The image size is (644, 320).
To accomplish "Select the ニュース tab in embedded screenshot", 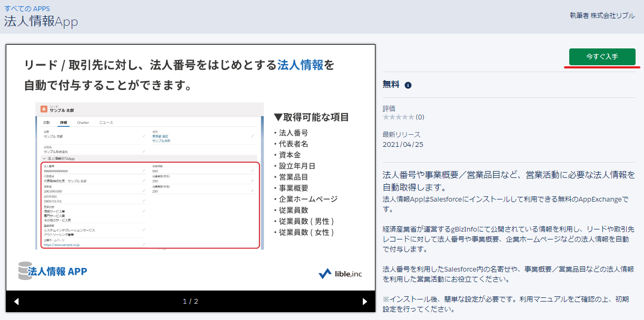I will point(106,123).
